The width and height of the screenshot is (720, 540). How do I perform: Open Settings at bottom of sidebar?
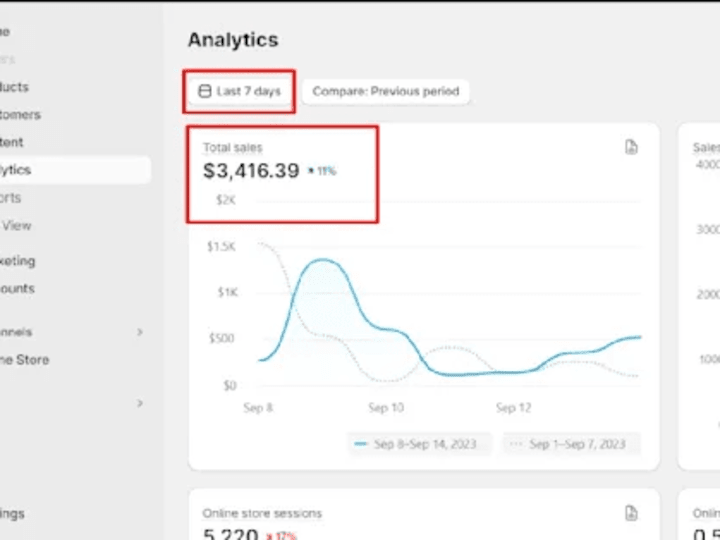[x=12, y=514]
